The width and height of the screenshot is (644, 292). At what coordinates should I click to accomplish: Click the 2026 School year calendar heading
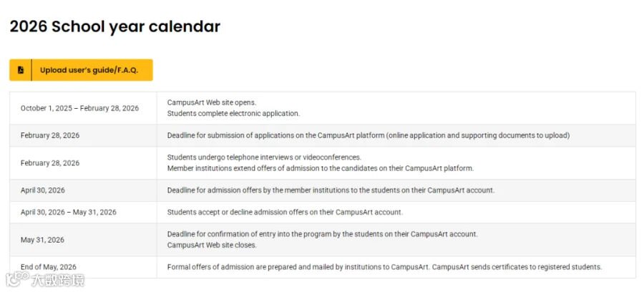point(115,26)
